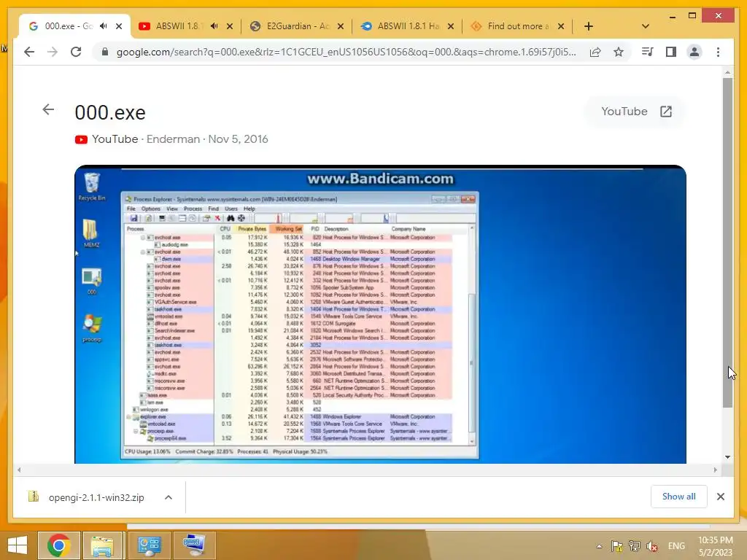Click the network tray icon
Image resolution: width=747 pixels, height=560 pixels.
(x=635, y=546)
